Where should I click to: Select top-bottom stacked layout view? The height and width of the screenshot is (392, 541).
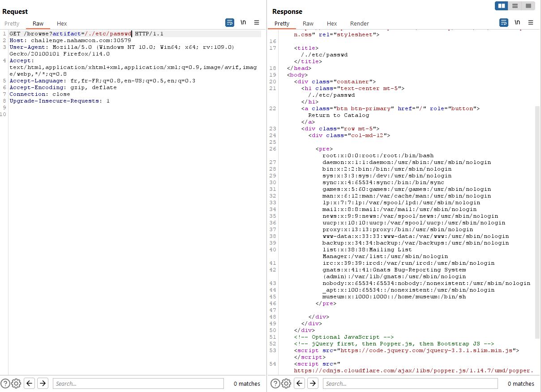515,6
